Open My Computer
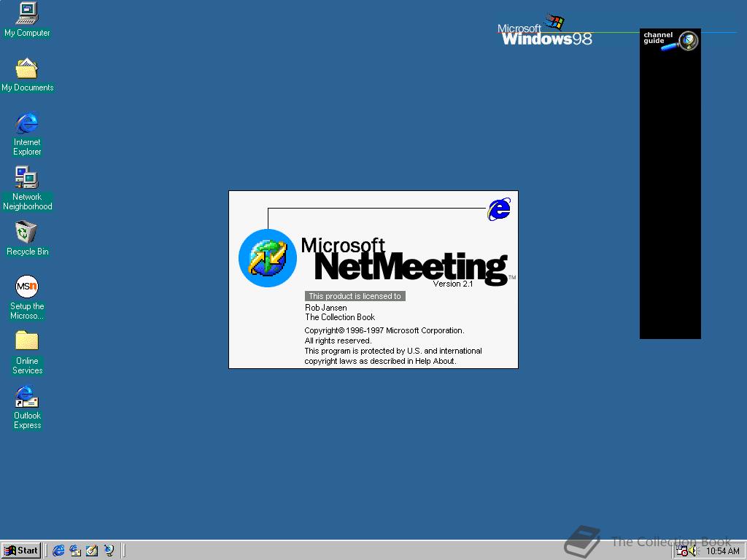The image size is (747, 560). (26, 16)
